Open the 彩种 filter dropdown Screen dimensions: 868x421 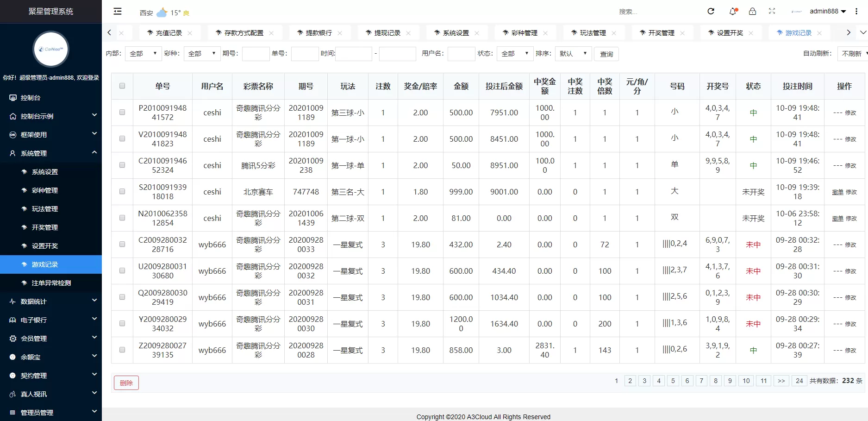click(x=201, y=53)
